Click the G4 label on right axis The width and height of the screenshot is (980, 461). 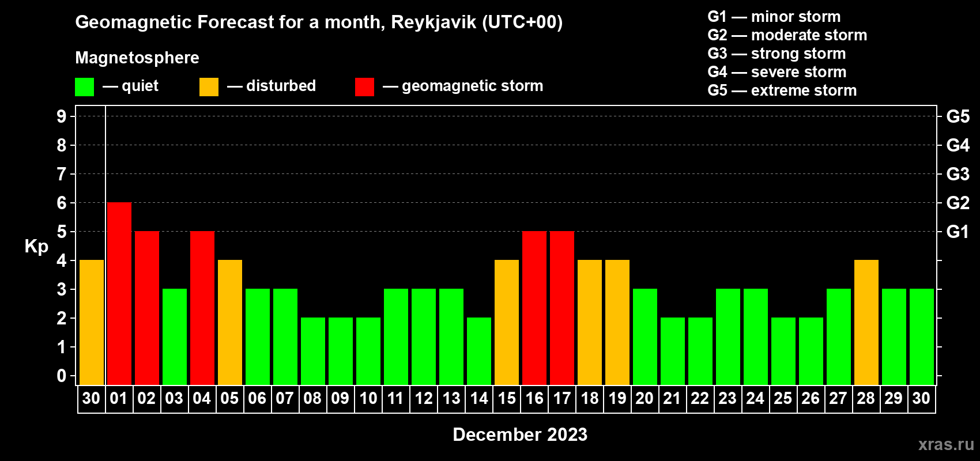tap(958, 145)
